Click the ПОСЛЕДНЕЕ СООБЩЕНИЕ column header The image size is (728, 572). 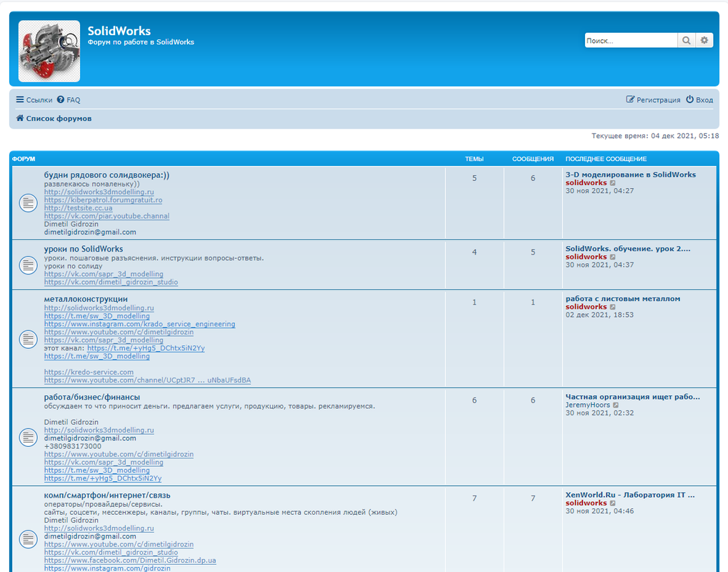pyautogui.click(x=606, y=159)
